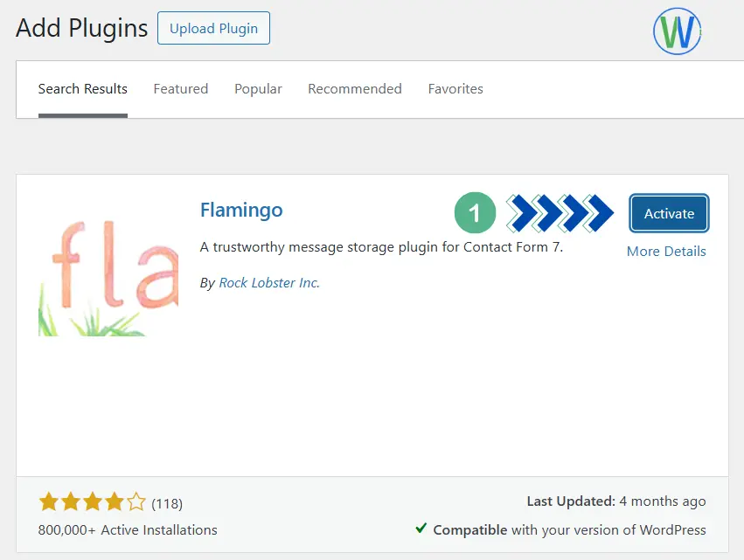Viewport: 744px width, 560px height.
Task: Open the Featured tab
Action: click(180, 89)
